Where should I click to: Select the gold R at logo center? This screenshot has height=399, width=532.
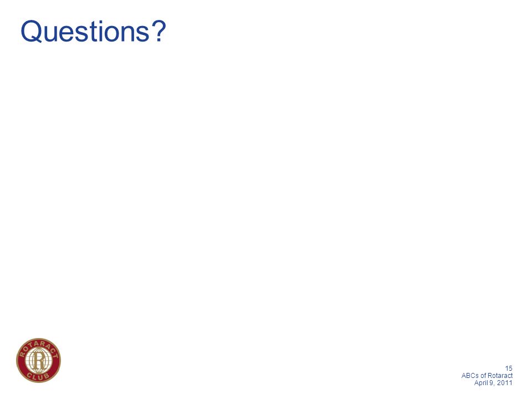point(39,360)
